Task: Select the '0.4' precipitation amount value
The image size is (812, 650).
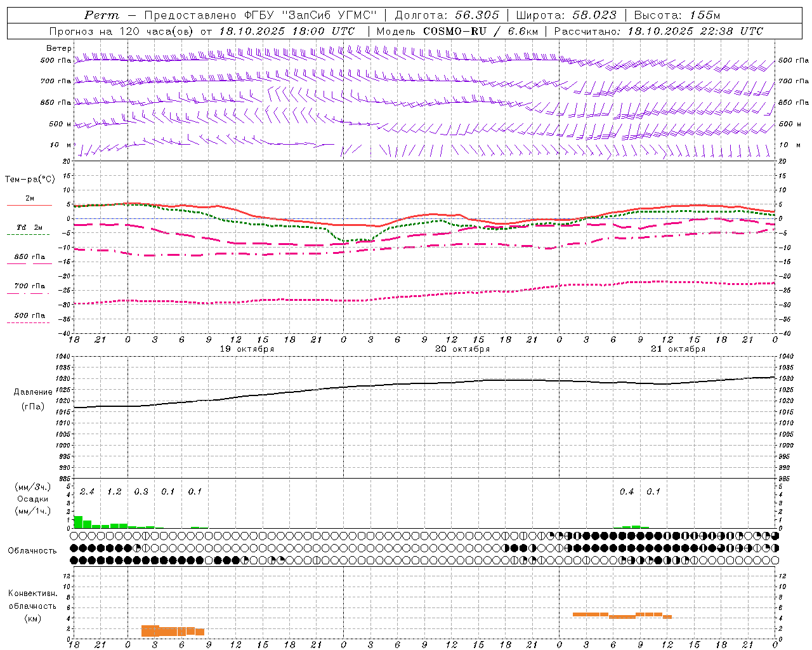Action: [627, 492]
